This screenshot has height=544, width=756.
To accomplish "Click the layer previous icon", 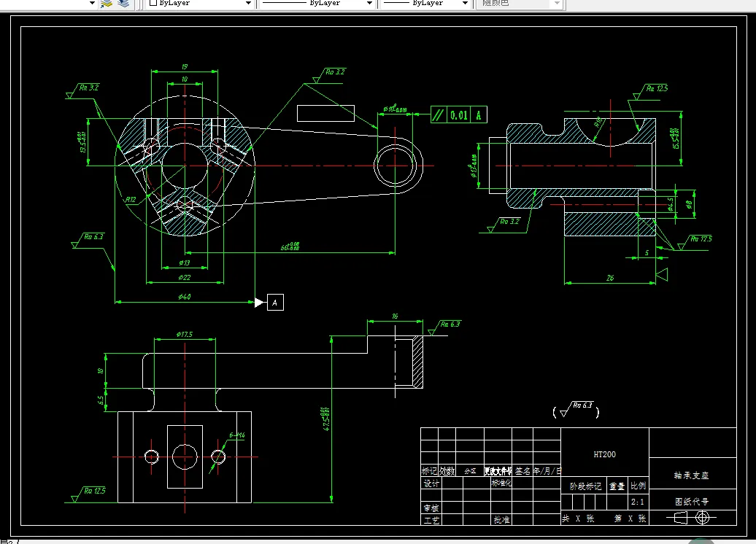I will click(x=123, y=4).
